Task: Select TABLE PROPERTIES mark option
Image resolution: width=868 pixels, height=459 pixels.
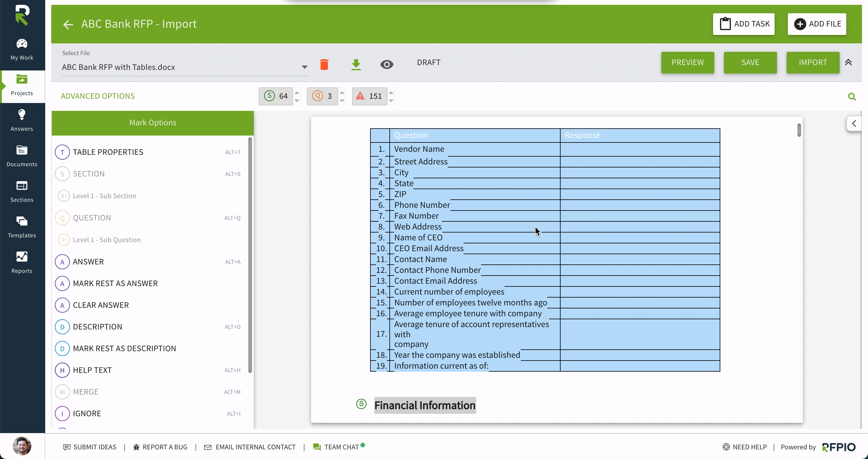Action: 148,152
